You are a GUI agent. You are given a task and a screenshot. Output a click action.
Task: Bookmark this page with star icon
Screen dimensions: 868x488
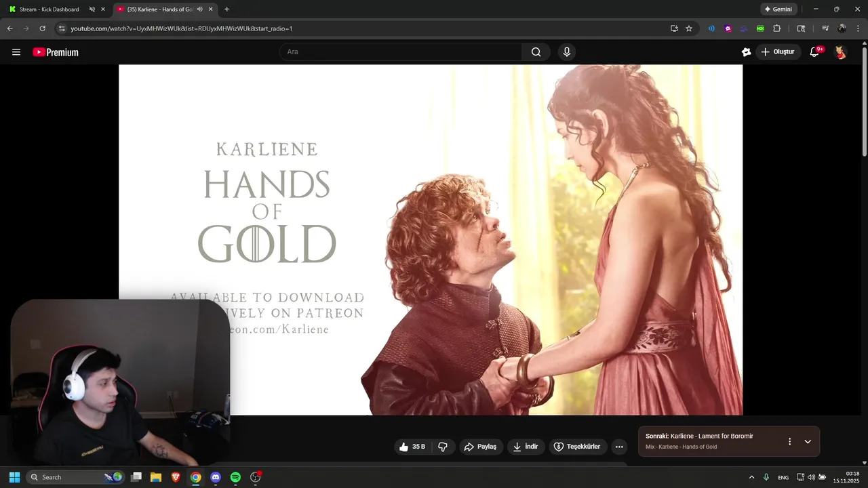tap(689, 28)
